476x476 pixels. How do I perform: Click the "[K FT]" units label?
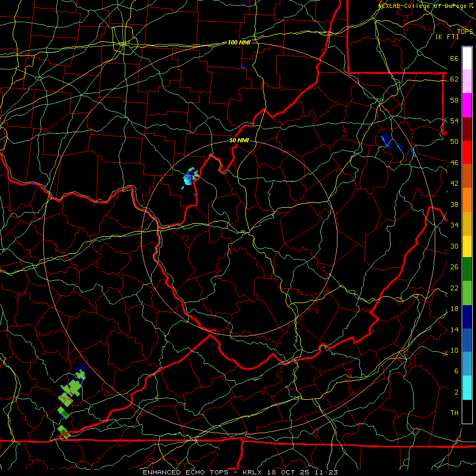click(447, 36)
